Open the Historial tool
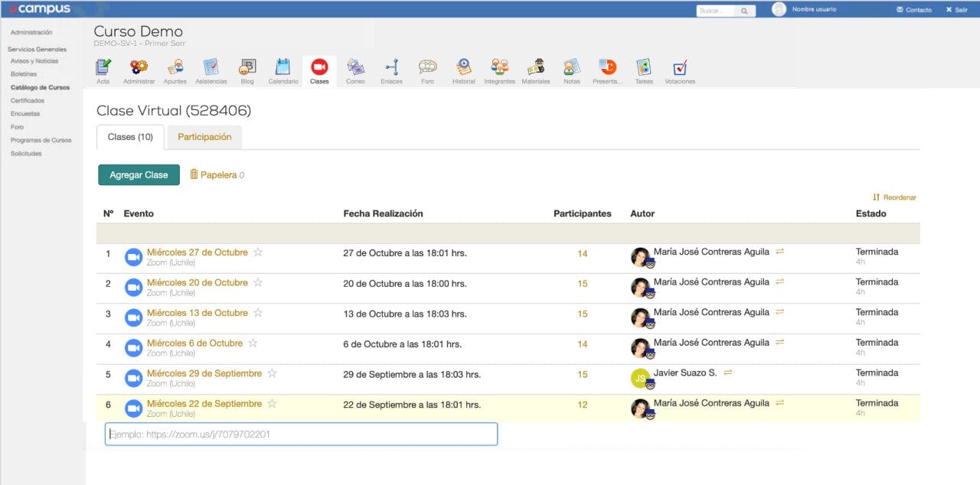The width and height of the screenshot is (980, 485). [463, 69]
